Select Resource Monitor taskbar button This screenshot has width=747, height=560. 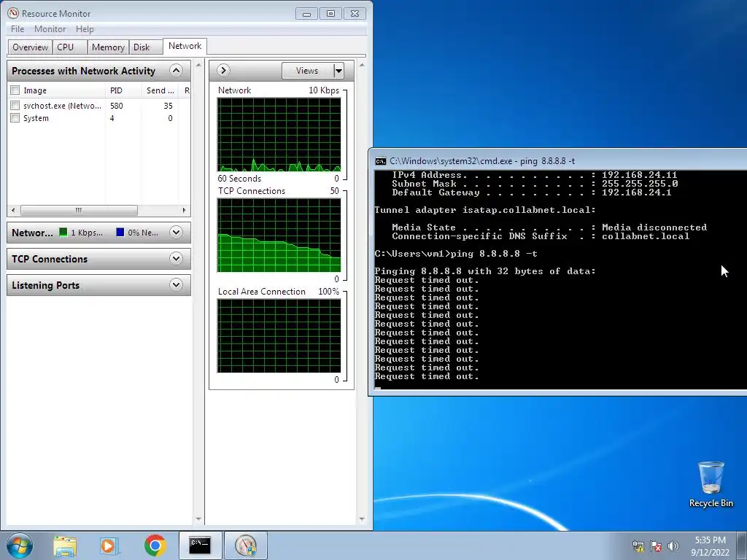[x=245, y=545]
